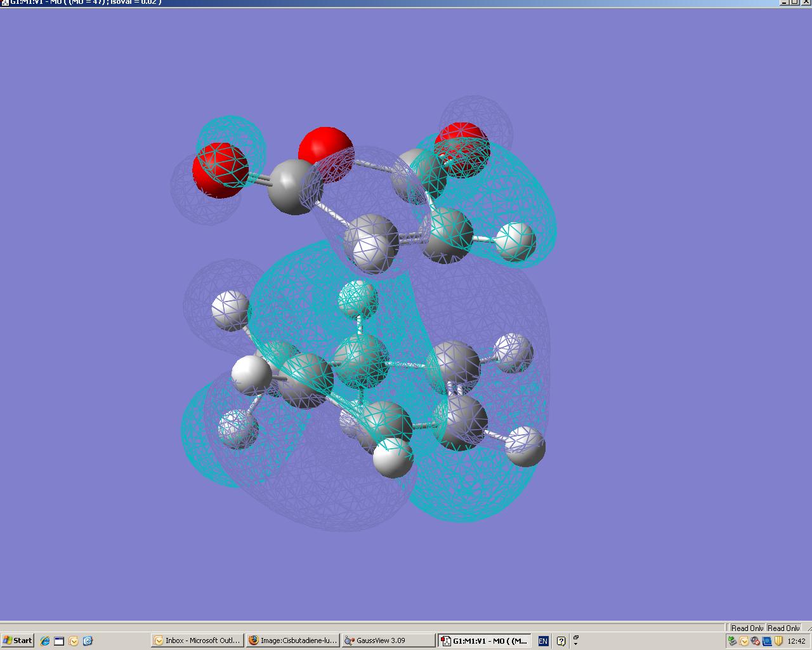Select the G1:M1:V1 - MO taskbar button

485,640
